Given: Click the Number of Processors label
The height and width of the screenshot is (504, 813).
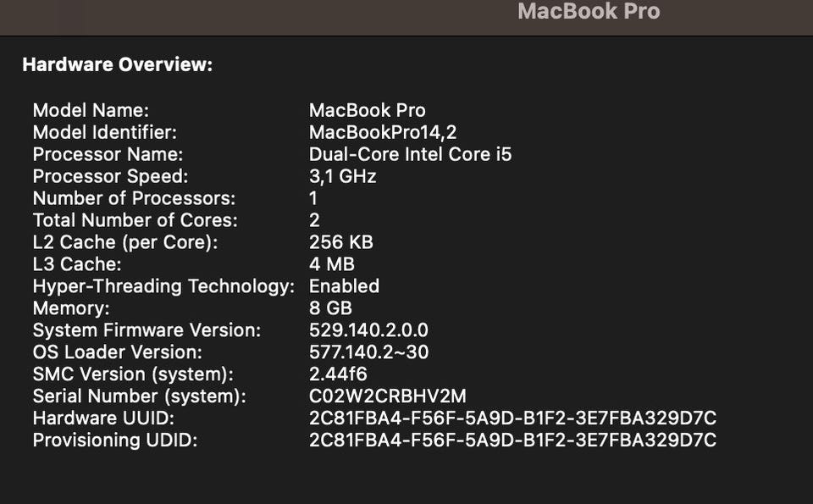Looking at the screenshot, I should tap(134, 198).
